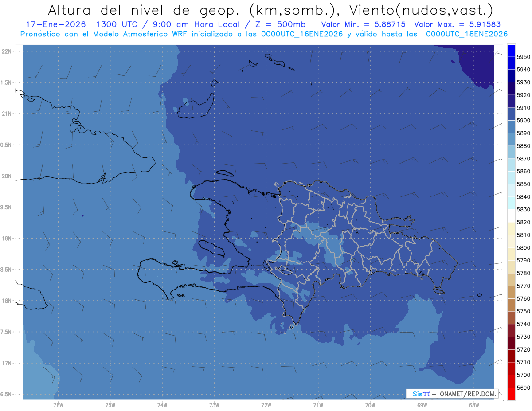Click the '69W' longitude label
This screenshot has height=411, width=532.
[x=422, y=405]
